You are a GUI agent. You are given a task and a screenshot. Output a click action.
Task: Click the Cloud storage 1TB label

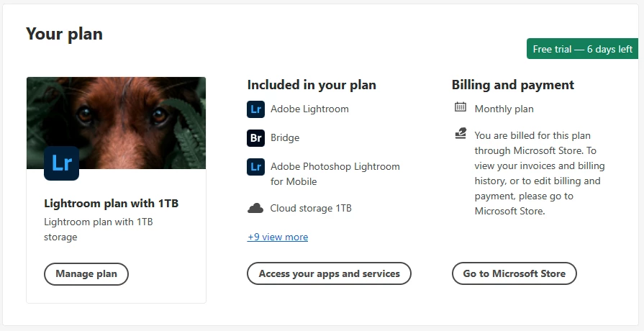pyautogui.click(x=311, y=209)
